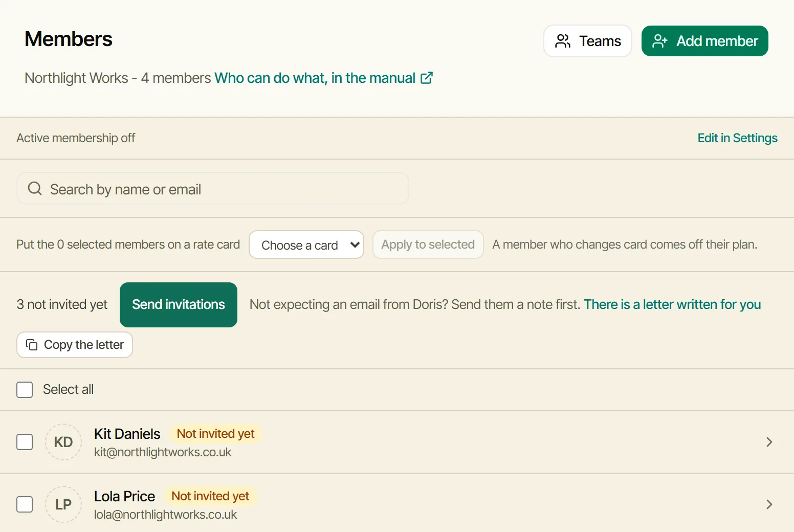
Task: Click the Copy the letter button
Action: point(75,345)
